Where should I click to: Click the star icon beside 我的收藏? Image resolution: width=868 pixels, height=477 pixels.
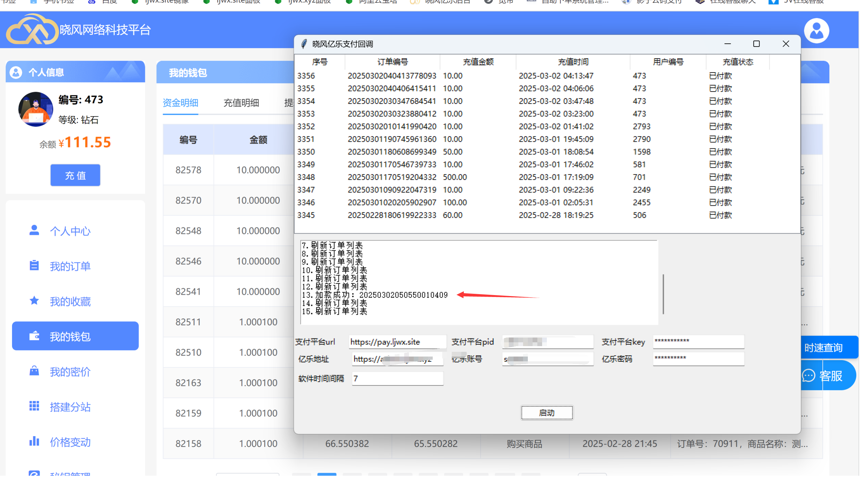(x=34, y=301)
